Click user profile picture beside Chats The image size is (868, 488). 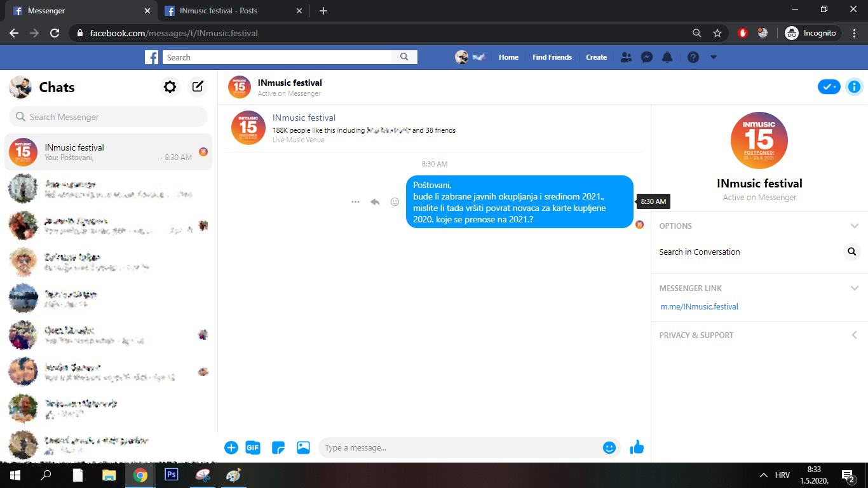point(20,87)
